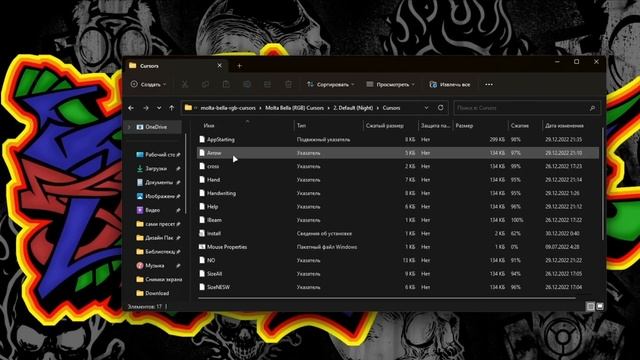Viewport: 640px width, 360px height.
Task: Select the Hand file
Action: click(x=213, y=180)
